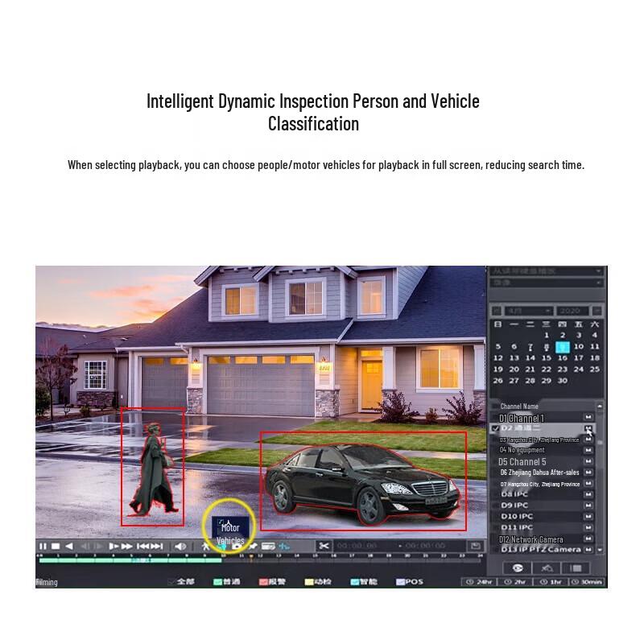Click the green recorded segment on the timeline

[130, 560]
